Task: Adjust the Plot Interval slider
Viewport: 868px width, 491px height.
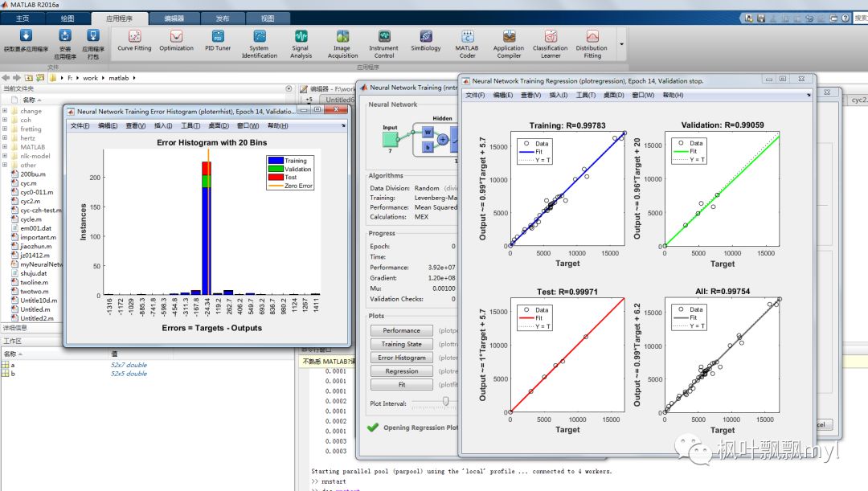Action: [x=445, y=401]
